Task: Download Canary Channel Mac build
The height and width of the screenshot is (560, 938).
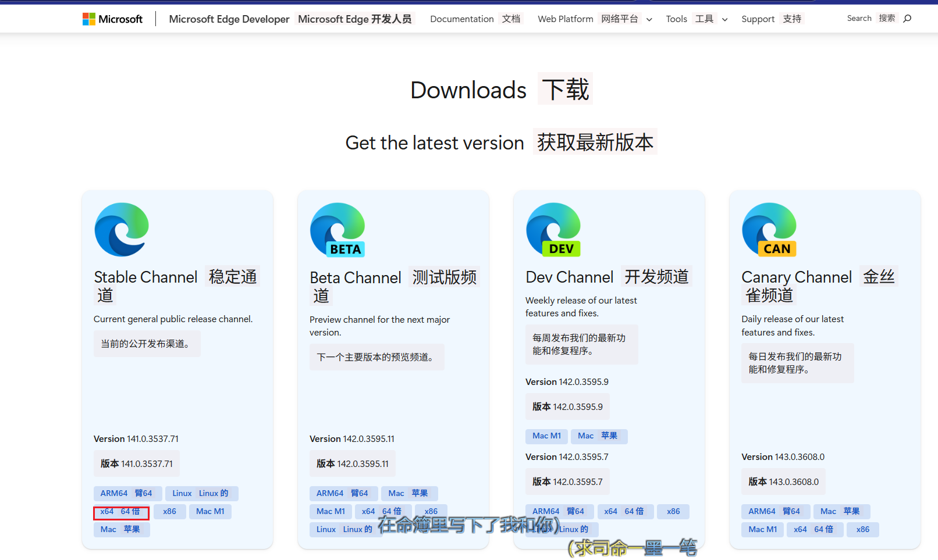Action: pyautogui.click(x=841, y=511)
